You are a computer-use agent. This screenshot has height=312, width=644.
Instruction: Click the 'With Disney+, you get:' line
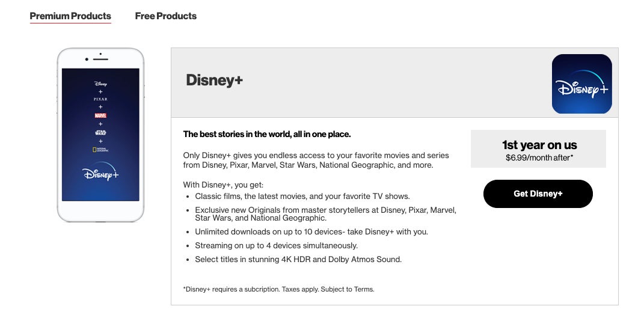(223, 185)
